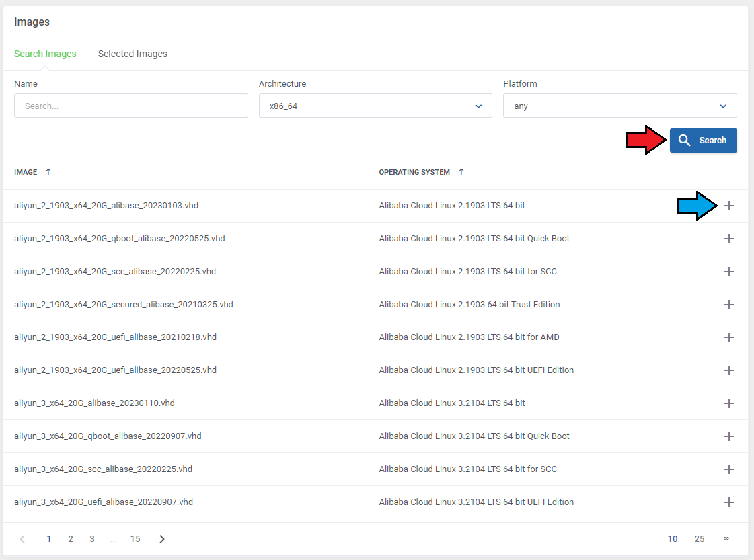The height and width of the screenshot is (560, 754).
Task: Go to page 2
Action: coord(71,539)
